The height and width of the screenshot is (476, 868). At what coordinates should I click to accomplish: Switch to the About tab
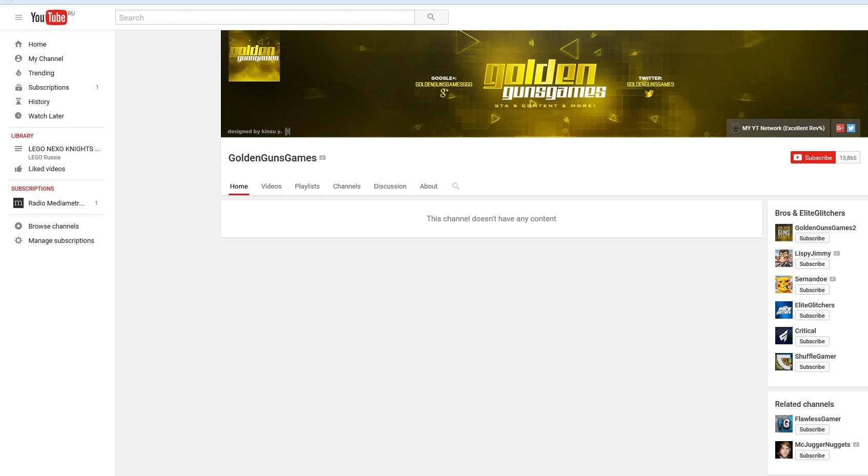point(429,187)
